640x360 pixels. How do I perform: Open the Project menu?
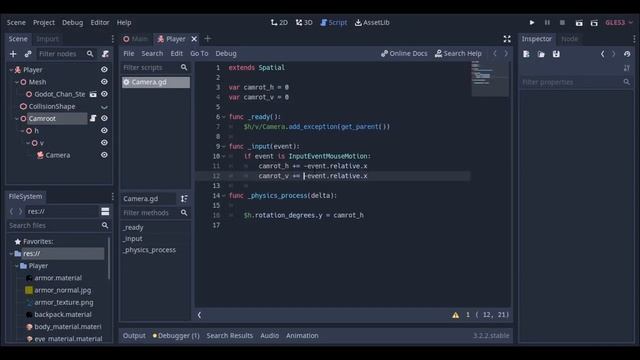[44, 22]
